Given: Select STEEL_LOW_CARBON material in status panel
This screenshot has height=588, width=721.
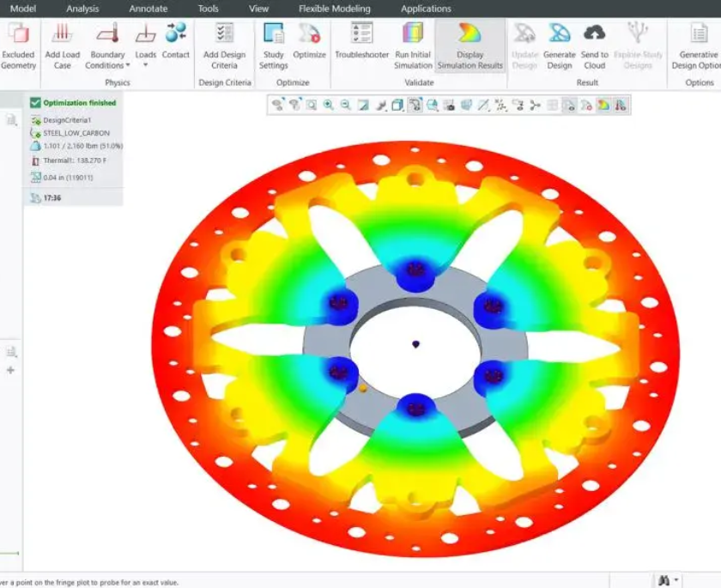Looking at the screenshot, I should 76,133.
